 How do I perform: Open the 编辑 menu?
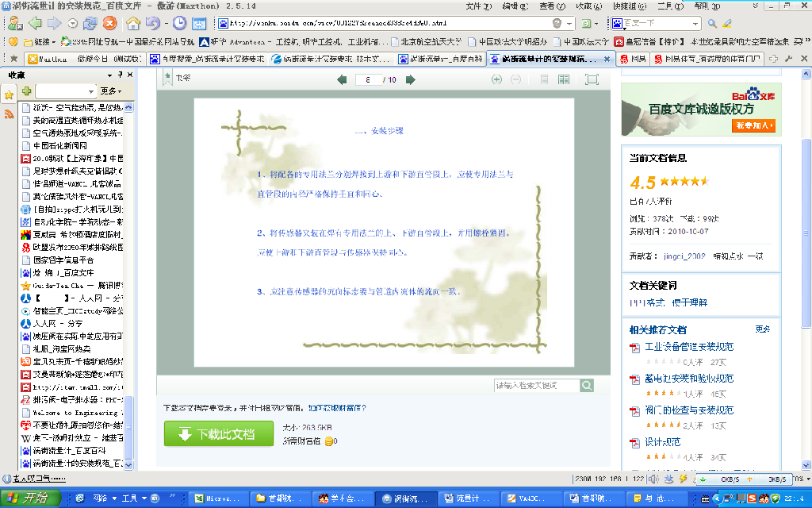(x=515, y=6)
